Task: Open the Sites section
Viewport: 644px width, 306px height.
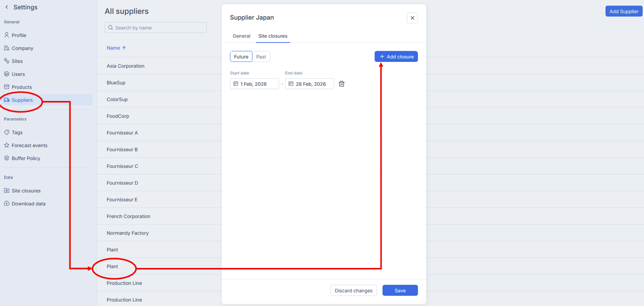Action: [x=17, y=61]
